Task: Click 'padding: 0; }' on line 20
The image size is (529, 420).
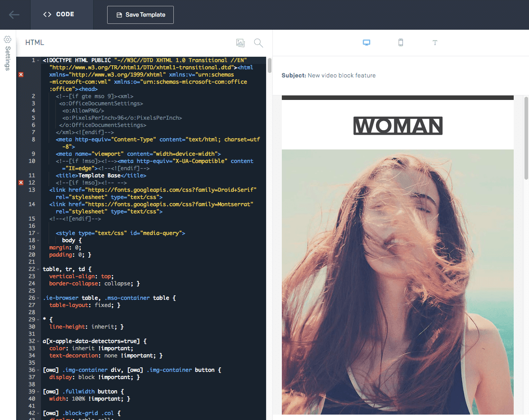Action: [x=70, y=255]
